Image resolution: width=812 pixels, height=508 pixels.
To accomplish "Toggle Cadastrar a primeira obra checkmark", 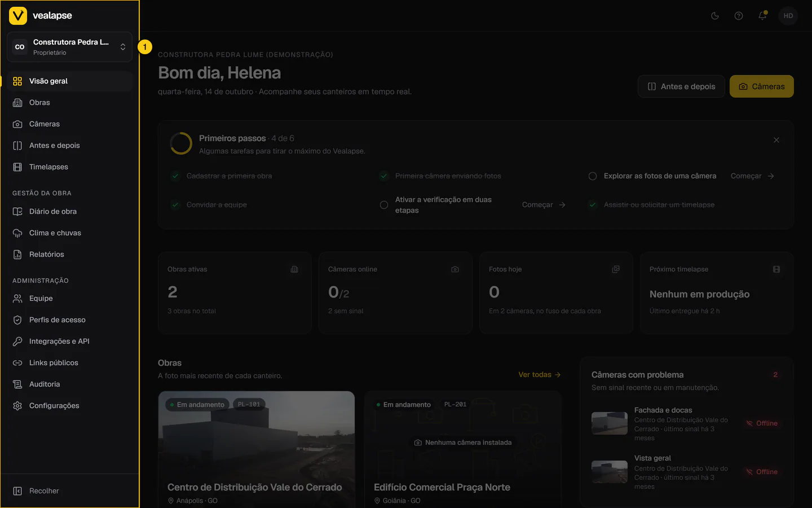I will tap(175, 176).
